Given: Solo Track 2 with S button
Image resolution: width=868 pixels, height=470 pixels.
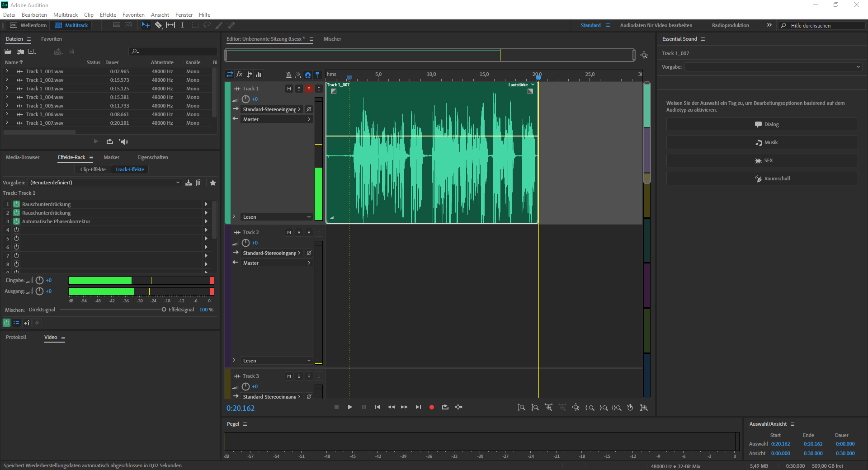Looking at the screenshot, I should pyautogui.click(x=299, y=233).
